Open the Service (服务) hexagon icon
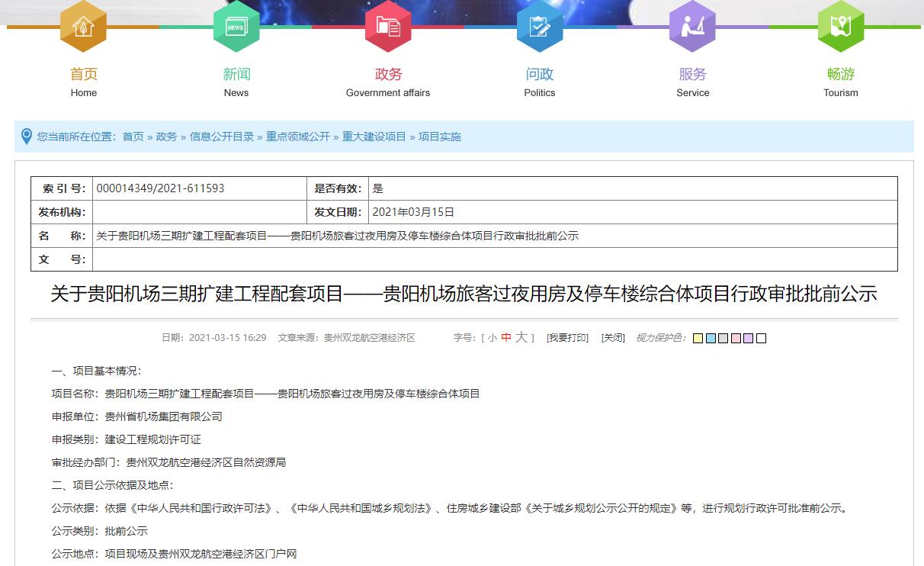 click(x=692, y=25)
